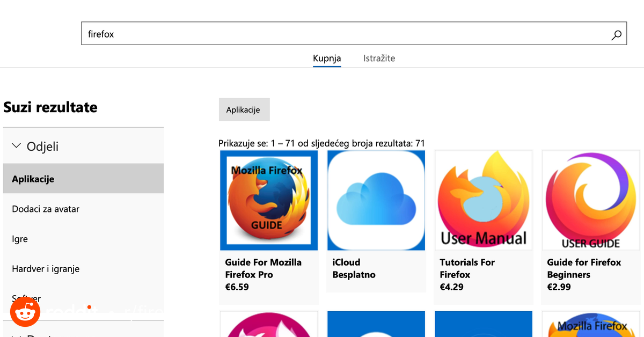The height and width of the screenshot is (337, 644).
Task: Click the Besplatno price label
Action: [354, 275]
